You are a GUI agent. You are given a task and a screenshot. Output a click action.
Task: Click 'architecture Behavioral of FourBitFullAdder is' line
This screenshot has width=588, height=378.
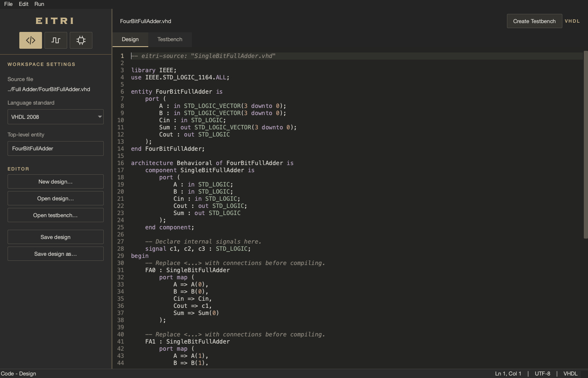tap(212, 163)
